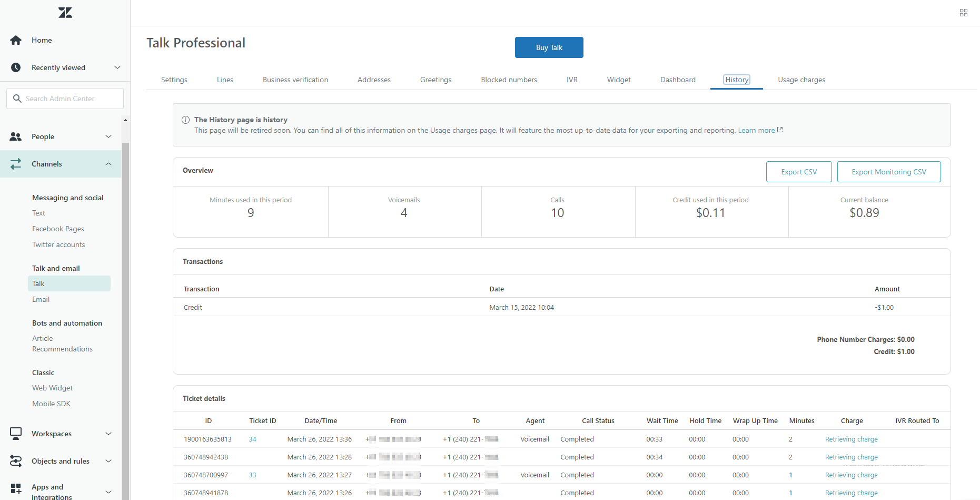Open the Usage charges tab
The width and height of the screenshot is (980, 500).
click(x=801, y=80)
